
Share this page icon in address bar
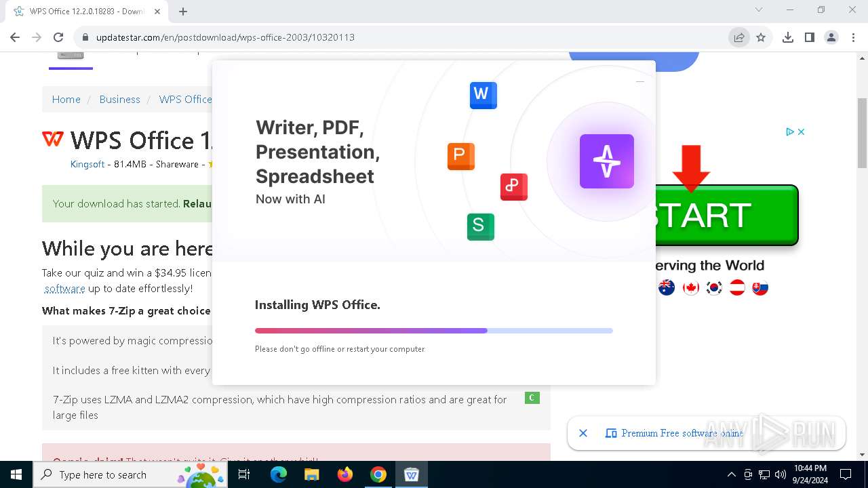point(738,37)
